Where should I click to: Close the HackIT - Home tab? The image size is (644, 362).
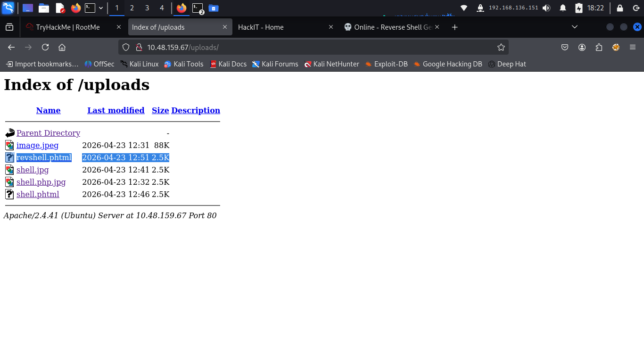pos(330,27)
